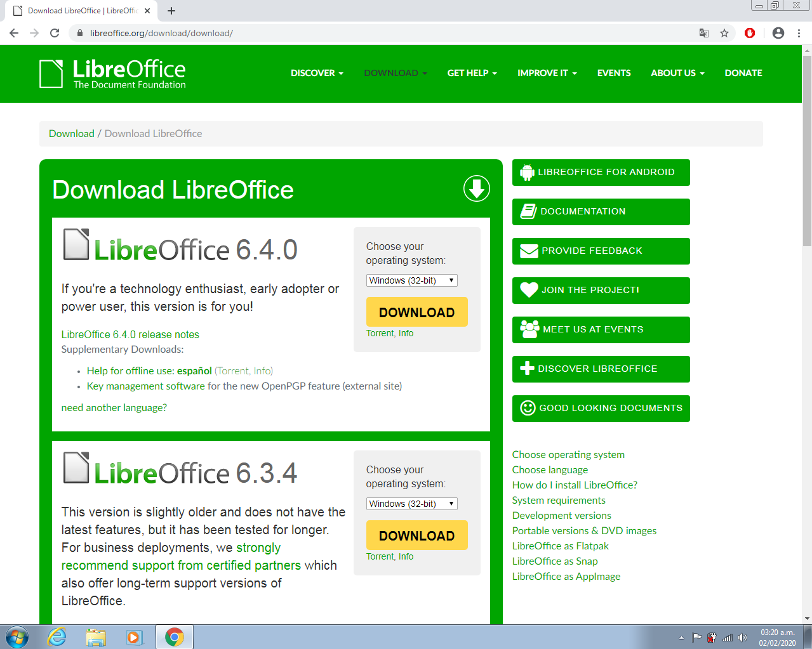Open operating system dropdown for 6.3.4

click(x=412, y=504)
